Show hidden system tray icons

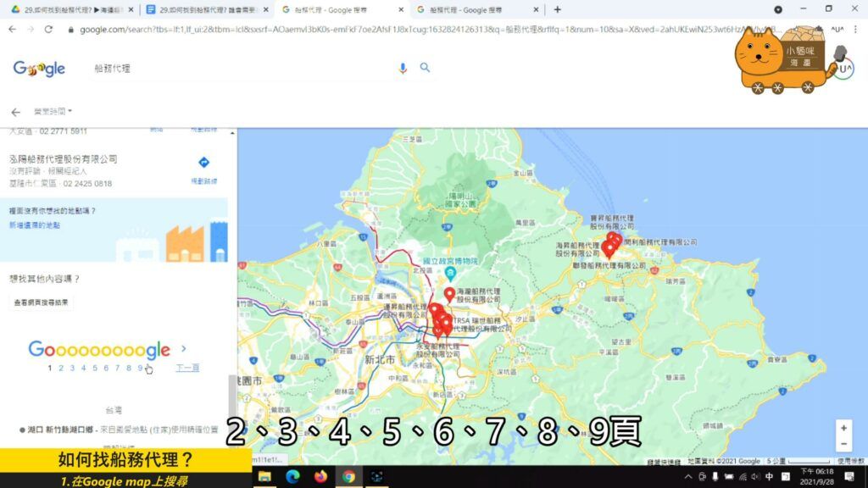[688, 476]
